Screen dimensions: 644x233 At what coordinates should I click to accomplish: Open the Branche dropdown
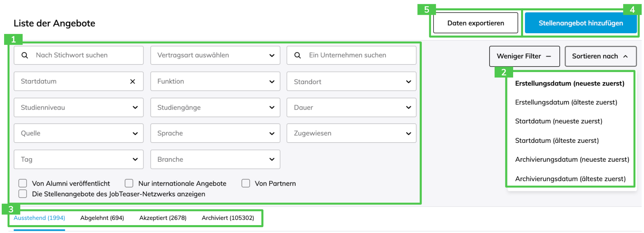coord(215,159)
